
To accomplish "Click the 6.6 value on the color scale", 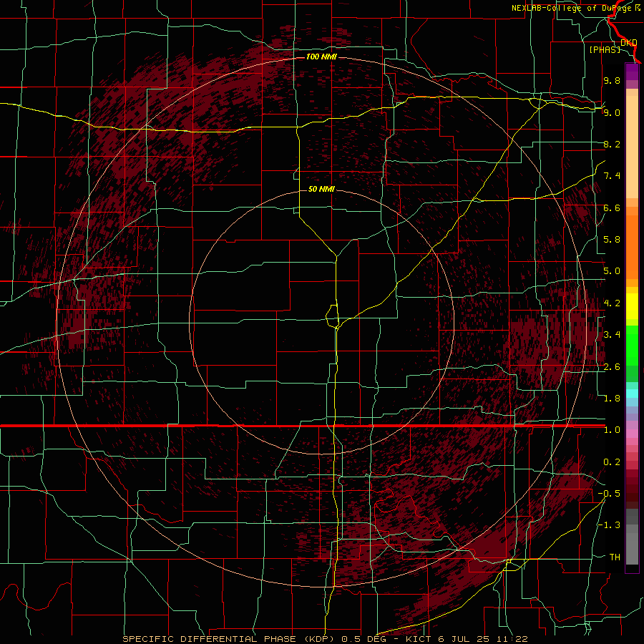I will click(x=612, y=208).
